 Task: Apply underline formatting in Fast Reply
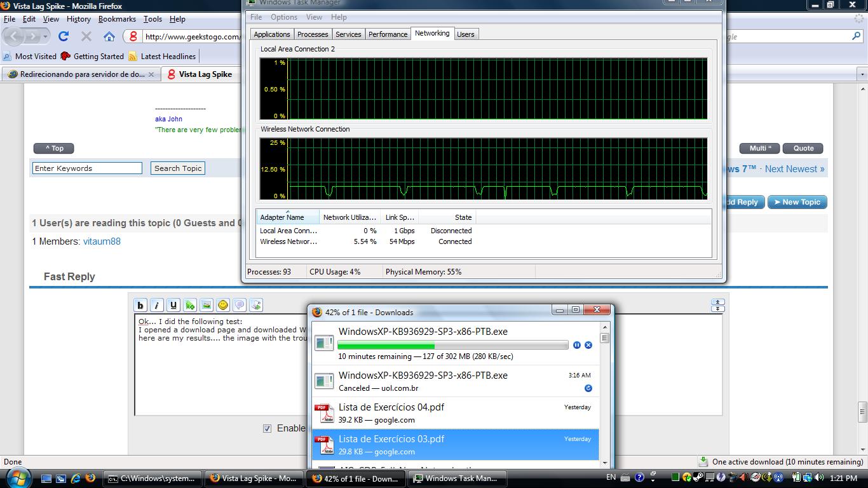point(173,306)
